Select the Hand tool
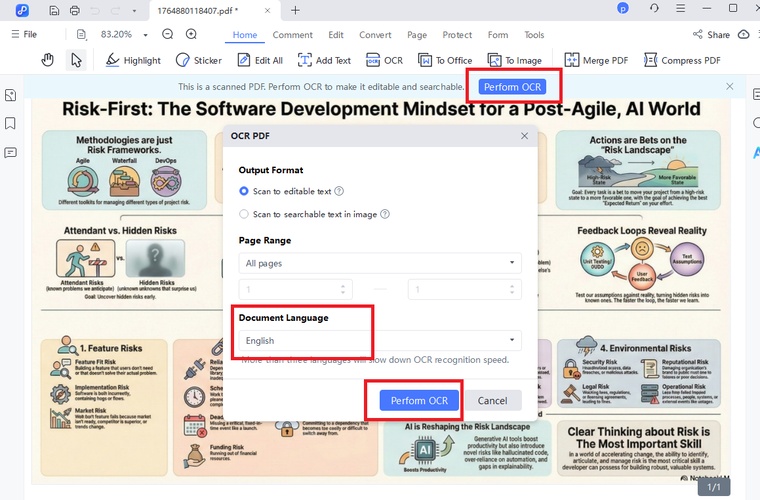 pyautogui.click(x=48, y=60)
